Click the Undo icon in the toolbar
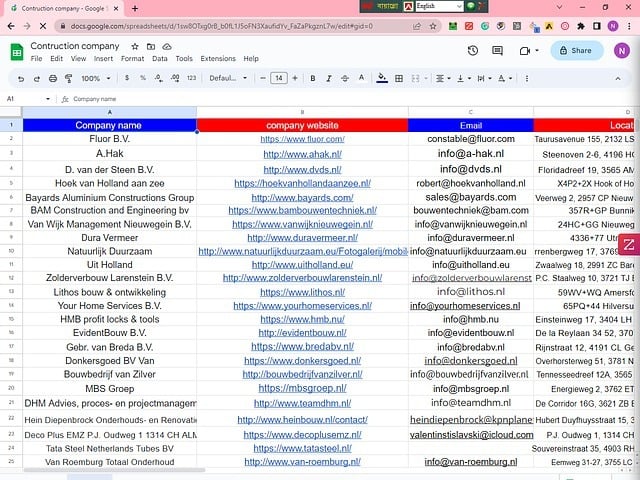 (21, 78)
